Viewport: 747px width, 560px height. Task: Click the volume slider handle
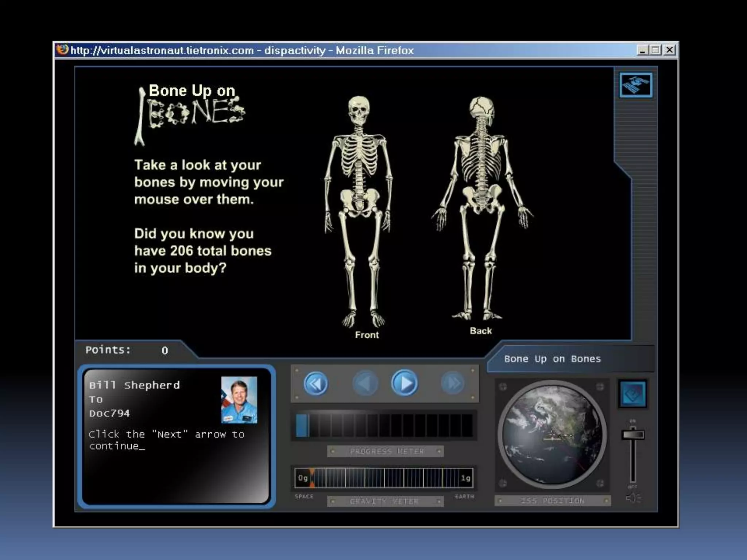coord(633,435)
